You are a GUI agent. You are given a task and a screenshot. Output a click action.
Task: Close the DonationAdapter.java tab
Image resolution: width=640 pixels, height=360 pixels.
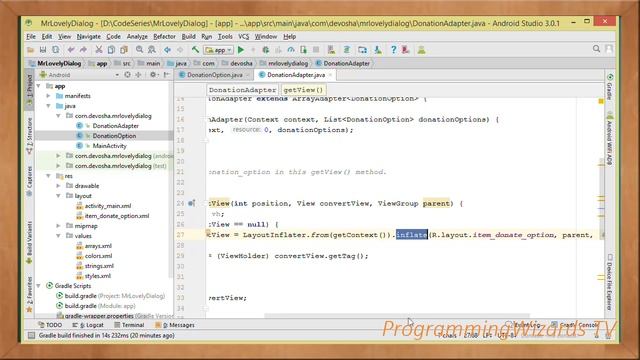pyautogui.click(x=330, y=75)
